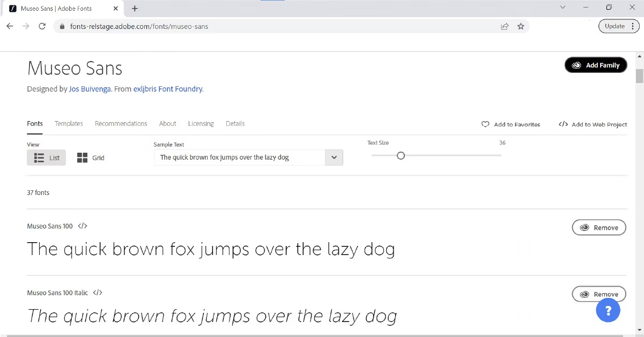
Task: Click the embed code icon beside Museo Sans 100 Italic
Action: (97, 293)
